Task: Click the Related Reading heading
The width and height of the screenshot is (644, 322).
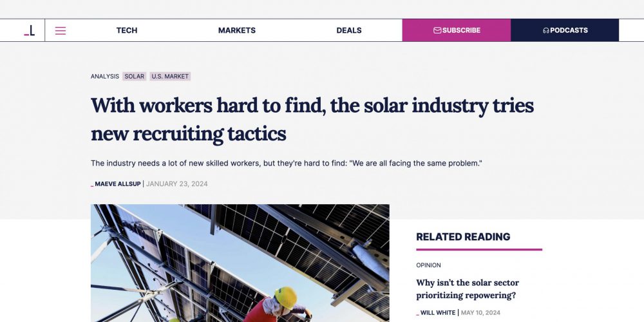Action: [x=463, y=237]
